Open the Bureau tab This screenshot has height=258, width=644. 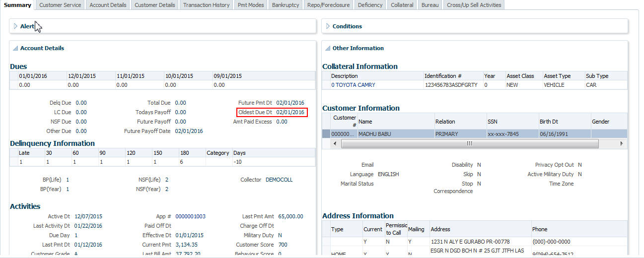point(429,5)
